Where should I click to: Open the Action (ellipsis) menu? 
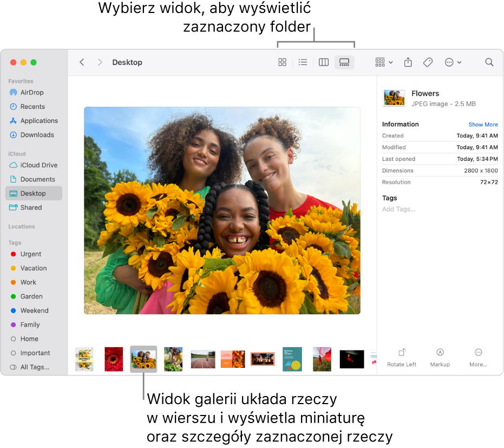tap(453, 62)
